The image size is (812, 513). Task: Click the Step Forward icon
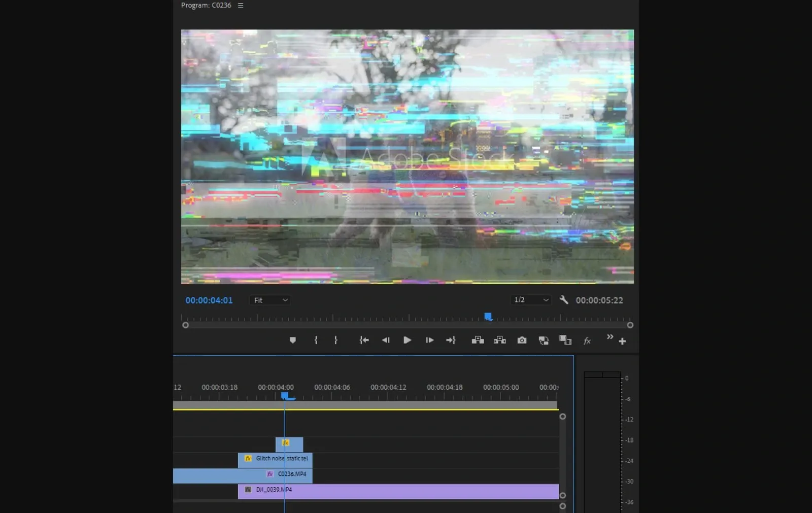(429, 340)
